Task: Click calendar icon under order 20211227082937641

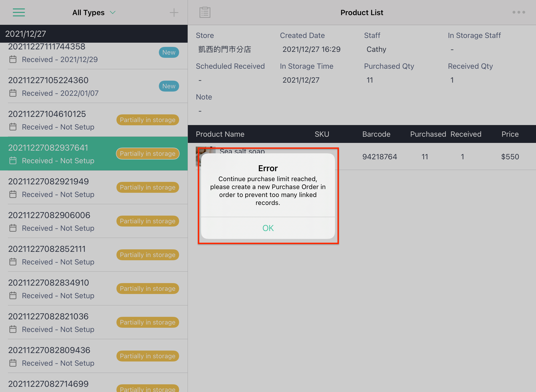Action: 13,161
